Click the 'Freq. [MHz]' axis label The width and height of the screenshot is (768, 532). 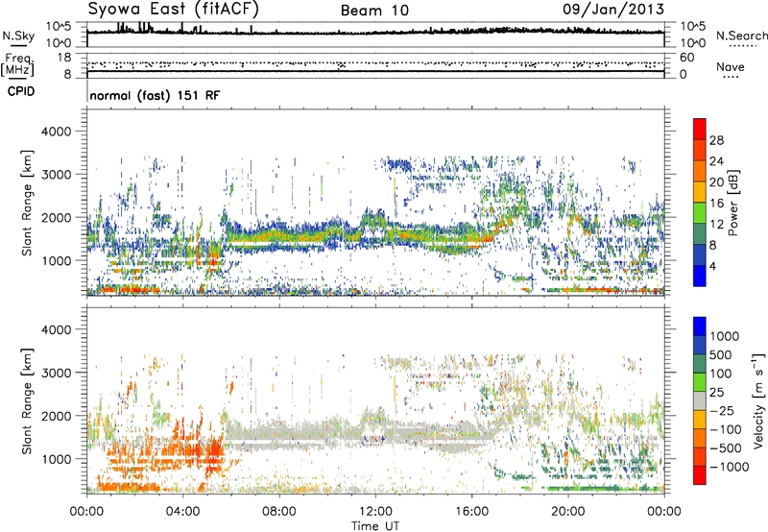pyautogui.click(x=17, y=65)
